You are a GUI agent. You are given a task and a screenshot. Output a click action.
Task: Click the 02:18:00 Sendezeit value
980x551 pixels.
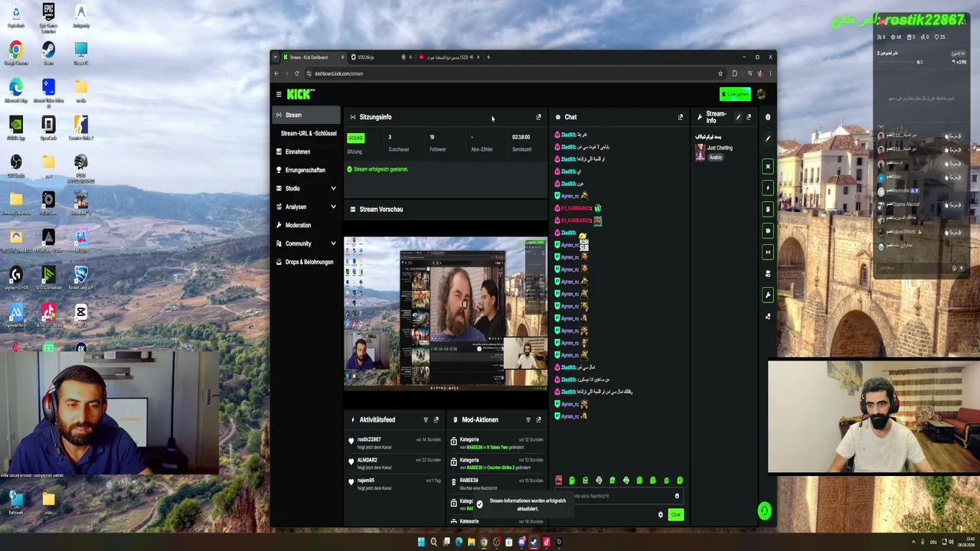click(x=521, y=137)
